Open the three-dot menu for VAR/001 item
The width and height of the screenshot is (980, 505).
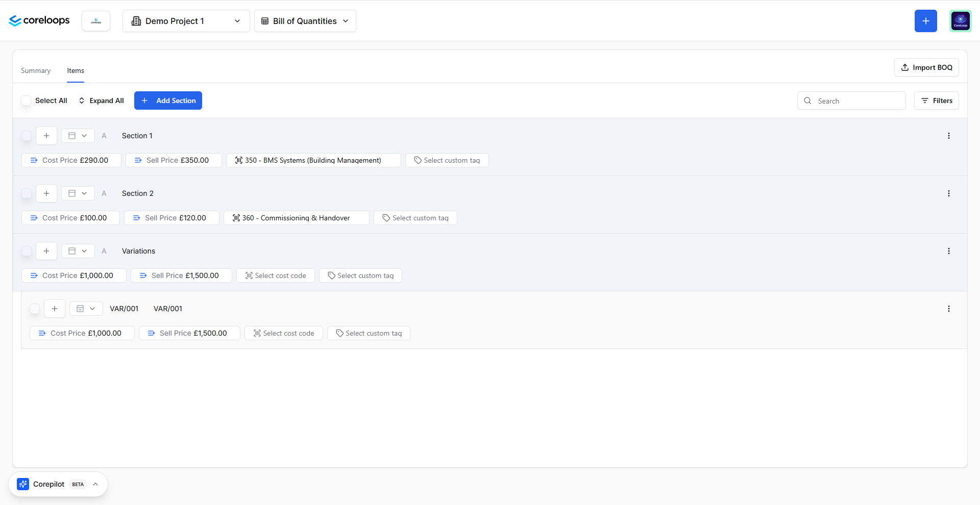point(949,309)
